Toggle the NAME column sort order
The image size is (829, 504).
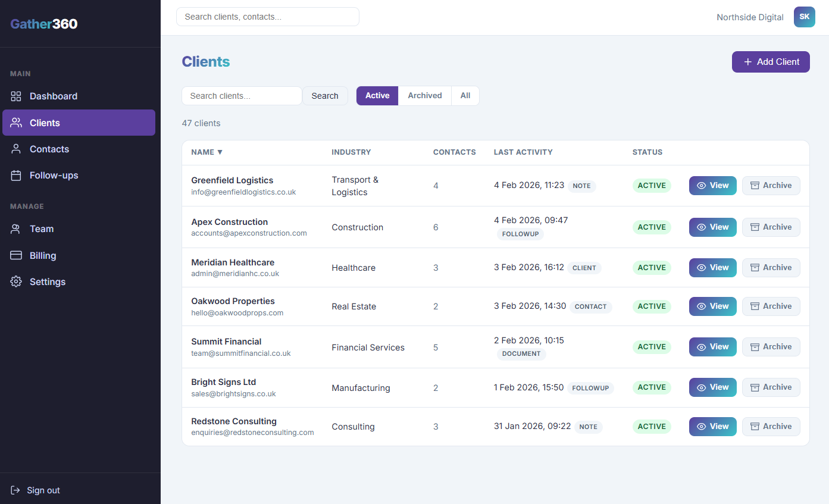click(x=206, y=152)
